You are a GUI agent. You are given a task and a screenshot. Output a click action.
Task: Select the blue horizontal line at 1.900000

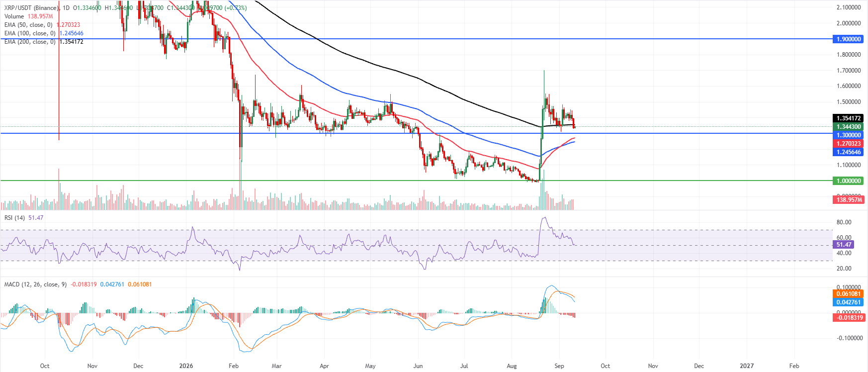click(x=416, y=39)
